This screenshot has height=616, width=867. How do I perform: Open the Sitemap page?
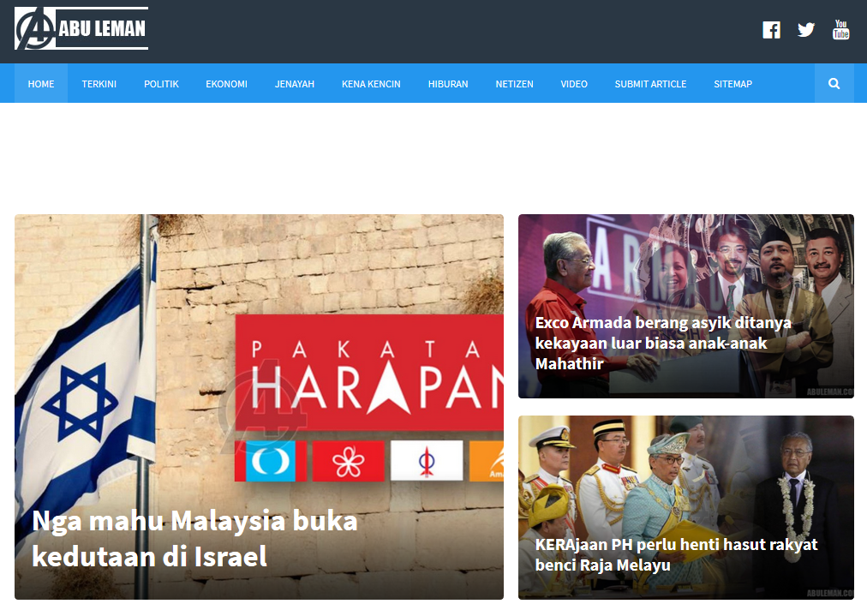click(732, 84)
